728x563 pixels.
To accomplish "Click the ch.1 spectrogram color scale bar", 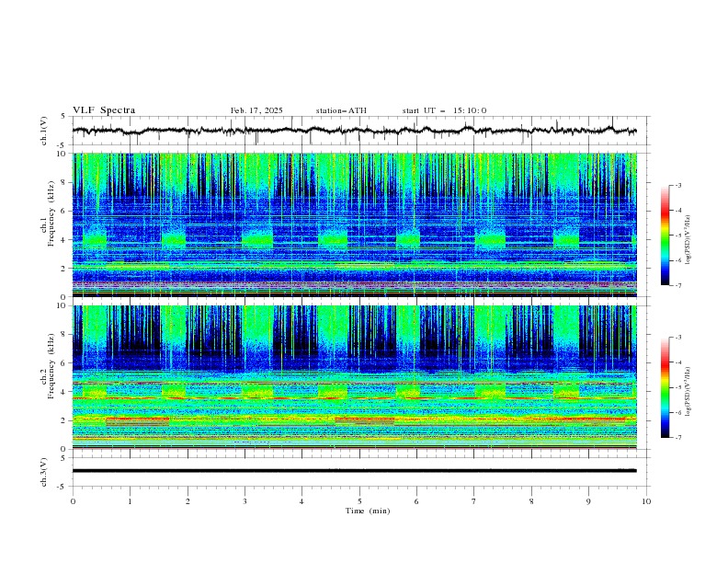I will 665,236.
